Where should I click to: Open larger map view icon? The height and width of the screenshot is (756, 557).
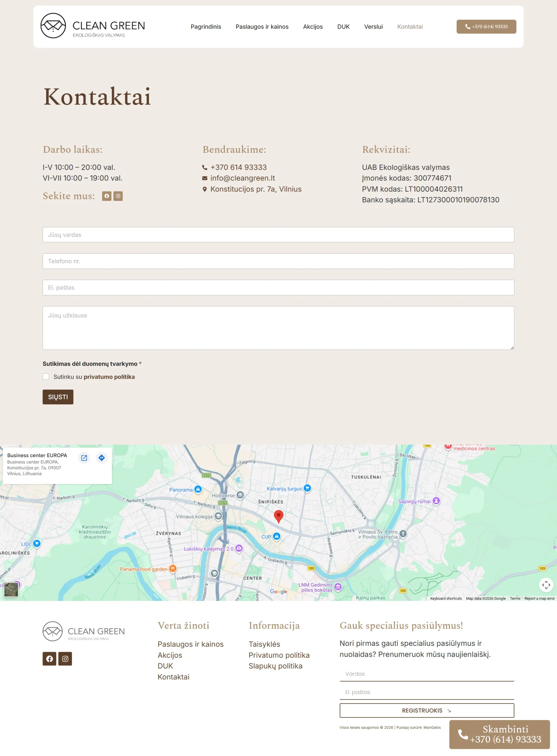pyautogui.click(x=84, y=457)
